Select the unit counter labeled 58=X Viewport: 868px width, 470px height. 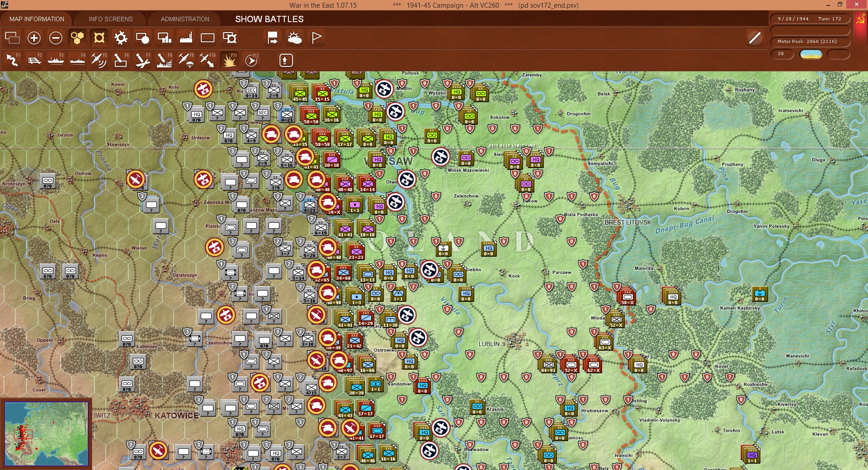tap(627, 296)
